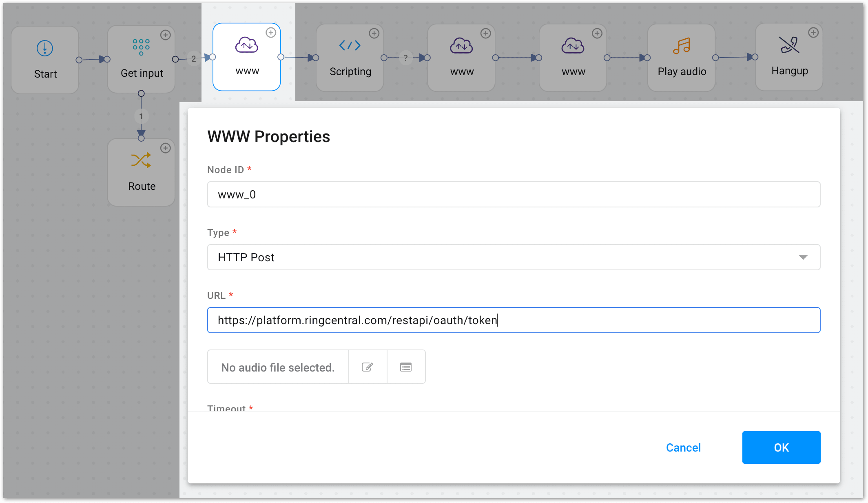Click the plus icon on the Hangup node
The image size is (868, 503).
coord(814,32)
